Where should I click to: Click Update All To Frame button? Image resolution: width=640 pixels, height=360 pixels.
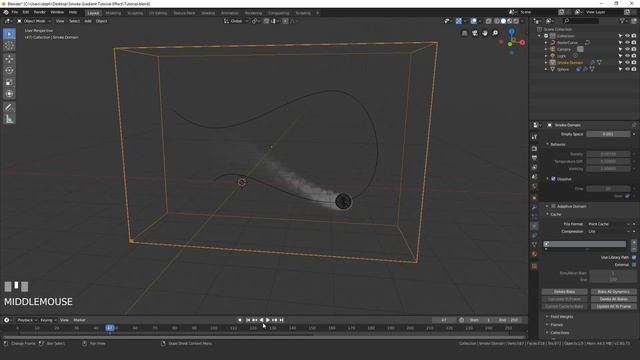pyautogui.click(x=613, y=307)
